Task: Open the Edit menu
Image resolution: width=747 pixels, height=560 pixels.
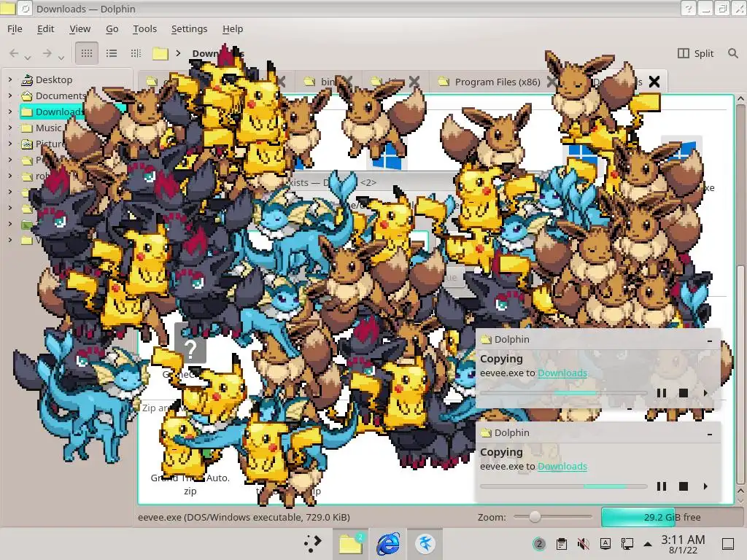Action: tap(46, 28)
